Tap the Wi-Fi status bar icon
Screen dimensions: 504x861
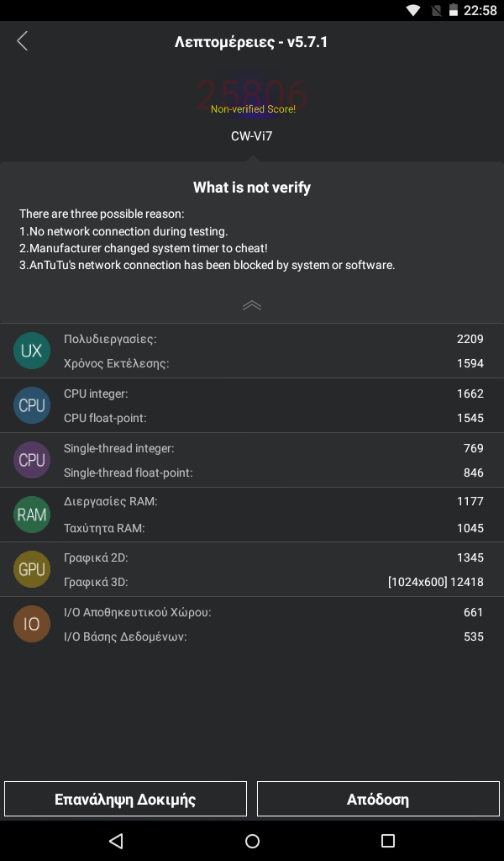[x=413, y=10]
